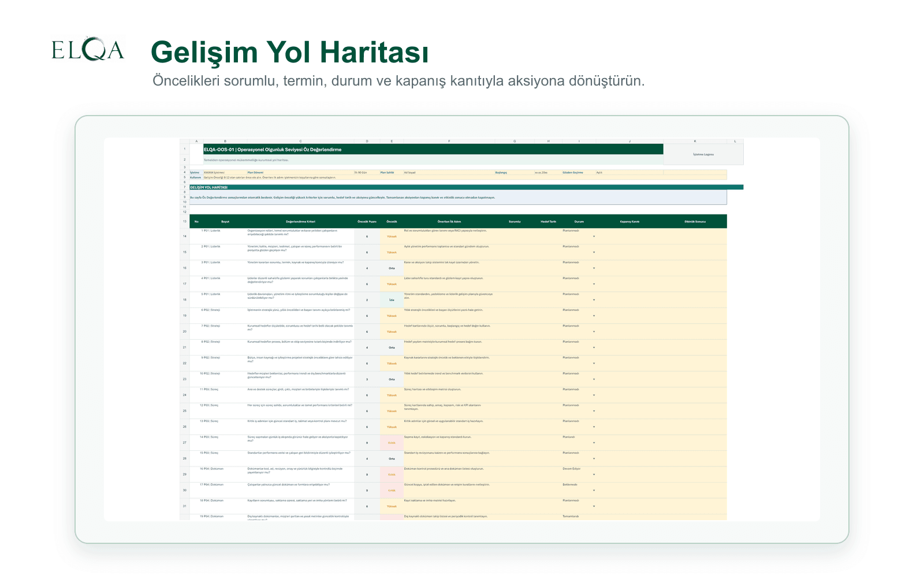This screenshot has width=924, height=578.
Task: Click the ELQA logo
Action: (x=88, y=49)
